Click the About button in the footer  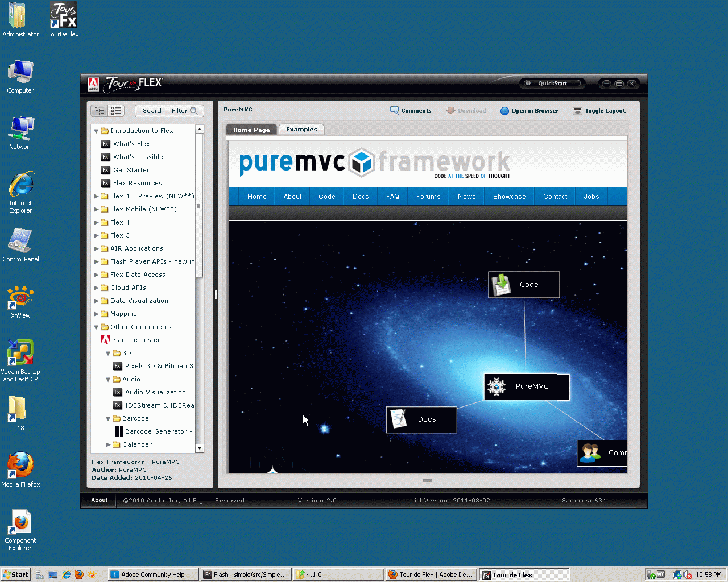[x=100, y=500]
